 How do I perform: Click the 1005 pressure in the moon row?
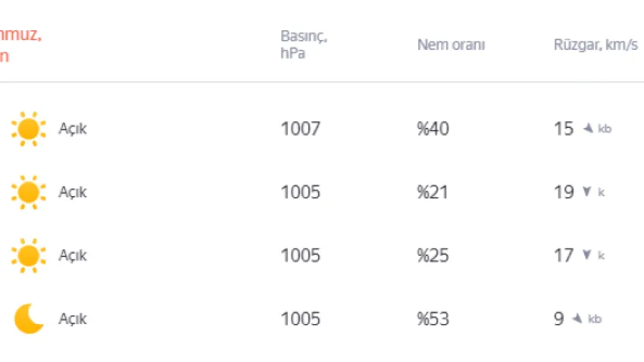pos(300,319)
